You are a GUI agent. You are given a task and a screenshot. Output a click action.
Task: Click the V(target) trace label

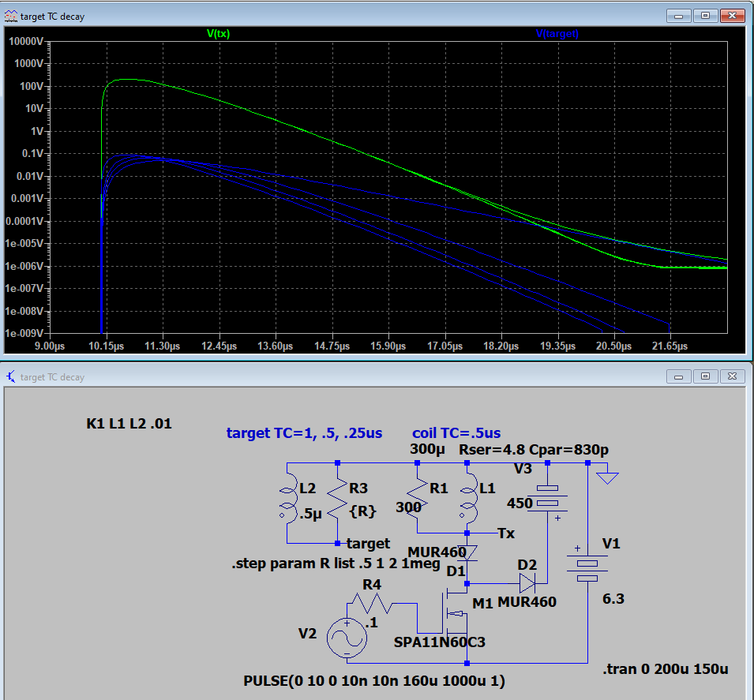(x=557, y=34)
